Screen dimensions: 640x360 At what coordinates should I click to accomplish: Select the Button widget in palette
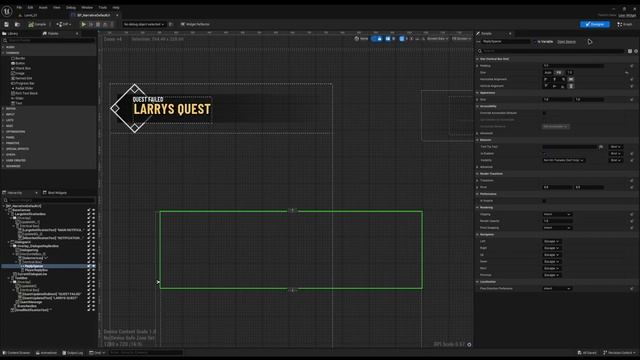18,63
